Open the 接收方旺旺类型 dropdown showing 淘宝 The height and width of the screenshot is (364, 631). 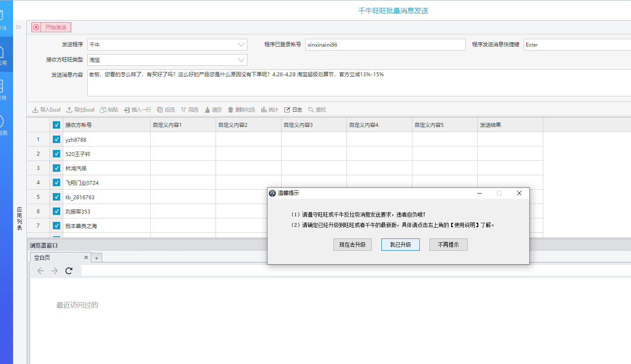point(167,60)
